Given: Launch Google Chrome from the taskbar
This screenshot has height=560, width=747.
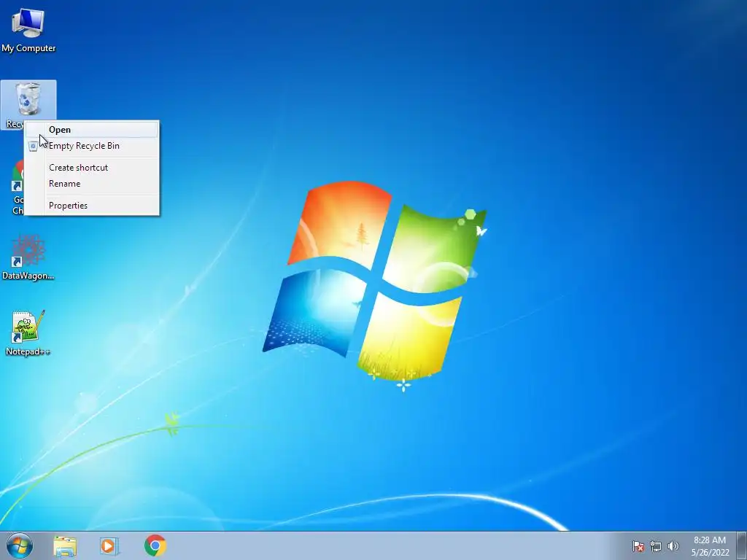Looking at the screenshot, I should [x=155, y=545].
